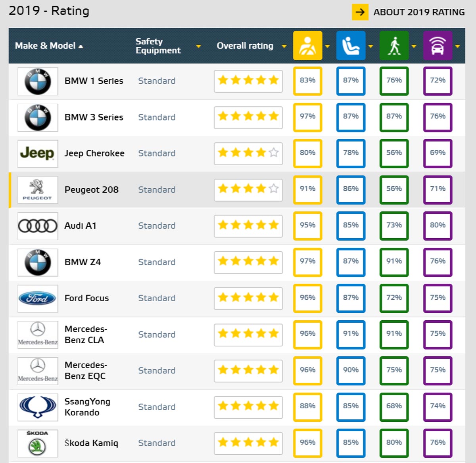Screen dimensions: 476x463
Task: Click Mercedes-Benz CLA model name
Action: coord(86,335)
